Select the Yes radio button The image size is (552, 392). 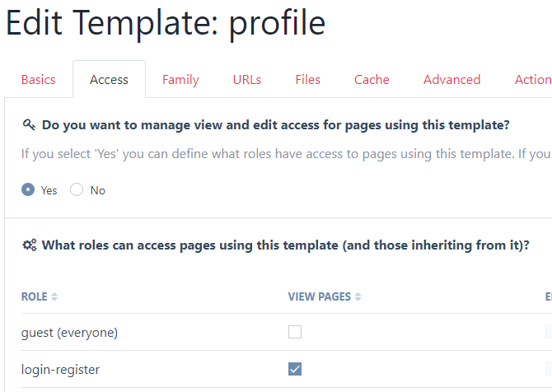(x=28, y=189)
